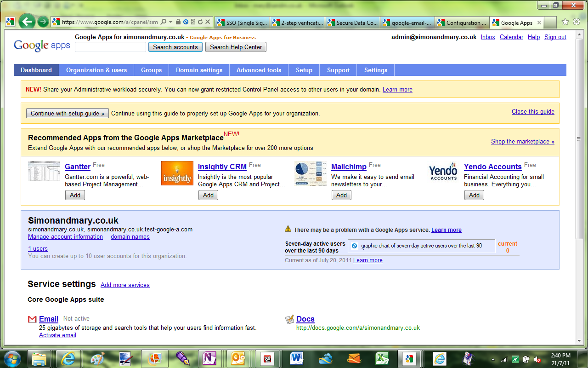Click Continue with setup guide button
Screen dimensions: 588x368
(68, 113)
